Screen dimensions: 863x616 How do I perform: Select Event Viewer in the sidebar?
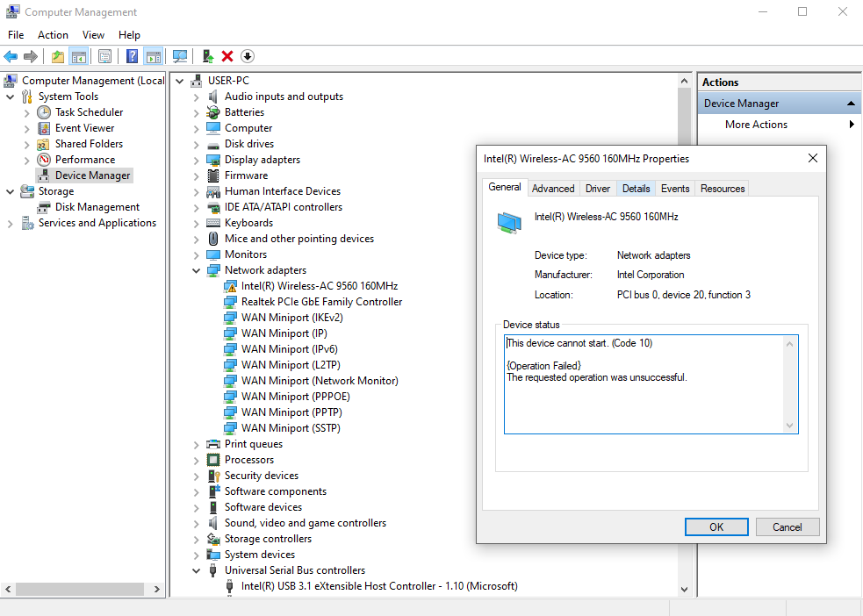(x=83, y=127)
